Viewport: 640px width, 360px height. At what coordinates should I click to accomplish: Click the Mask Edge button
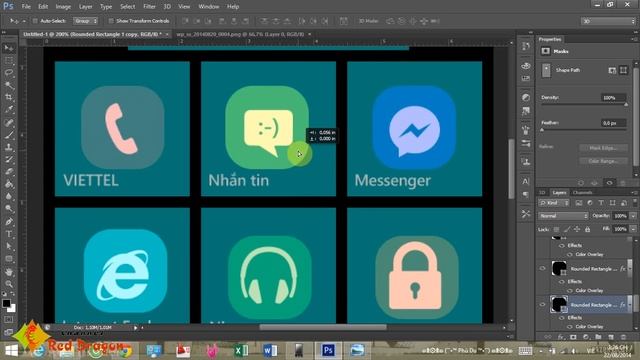(603, 148)
